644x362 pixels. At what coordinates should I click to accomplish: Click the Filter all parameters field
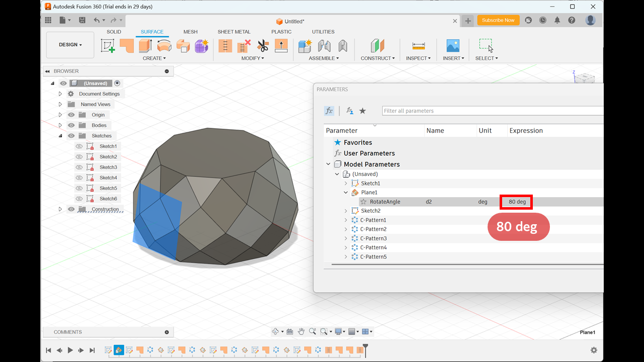click(x=492, y=111)
